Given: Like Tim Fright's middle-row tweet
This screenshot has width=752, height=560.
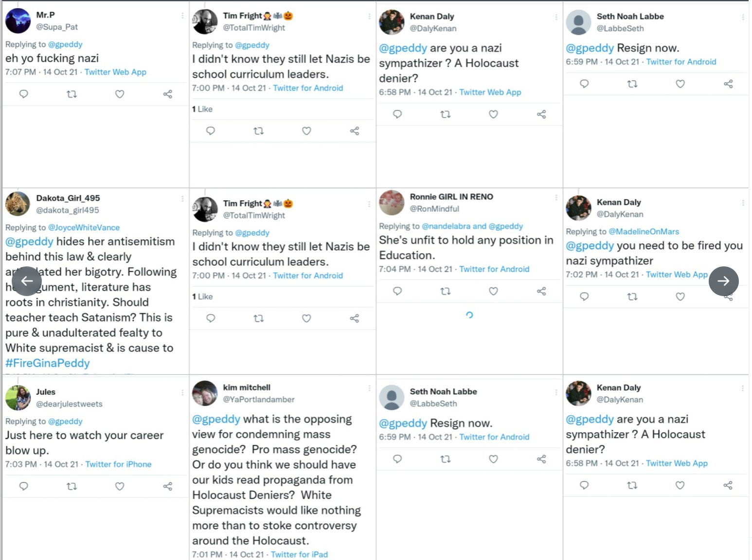Looking at the screenshot, I should tap(306, 318).
